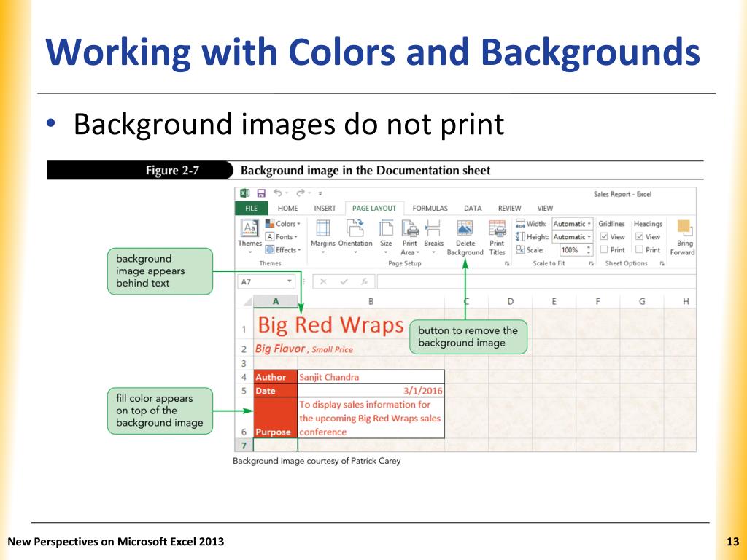The width and height of the screenshot is (747, 560).
Task: Click the Select All corner triangle
Action: point(247,302)
